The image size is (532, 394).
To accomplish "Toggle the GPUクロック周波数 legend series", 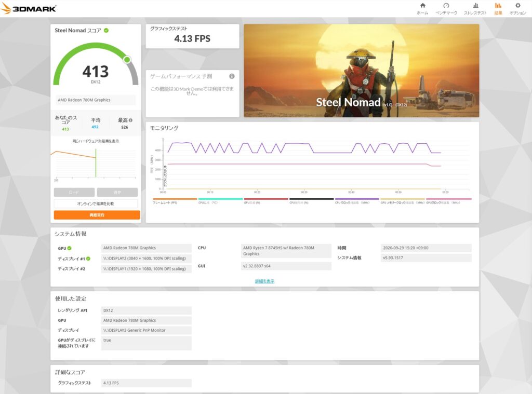I will [448, 201].
